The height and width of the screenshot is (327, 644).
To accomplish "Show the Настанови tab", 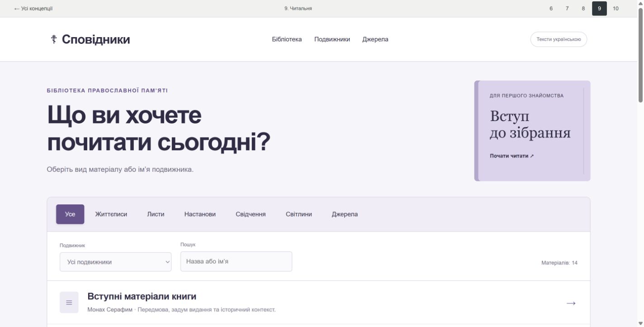I will [x=200, y=214].
